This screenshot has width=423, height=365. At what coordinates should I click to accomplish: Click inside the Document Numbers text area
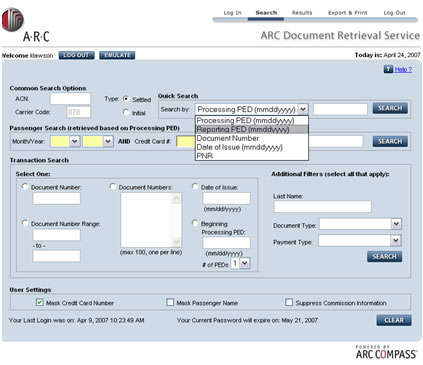tap(147, 220)
